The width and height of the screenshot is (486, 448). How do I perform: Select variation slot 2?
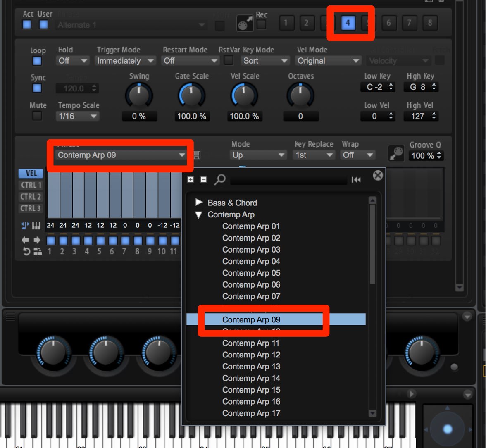[306, 23]
